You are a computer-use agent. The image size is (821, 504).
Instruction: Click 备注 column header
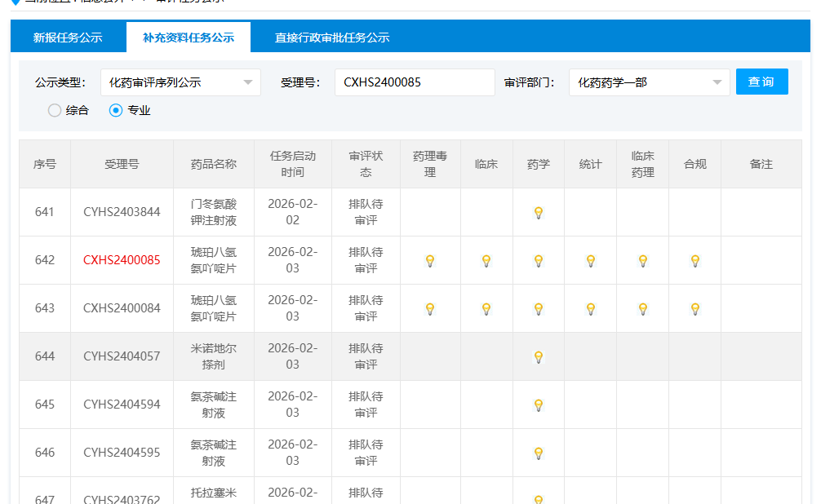point(761,165)
